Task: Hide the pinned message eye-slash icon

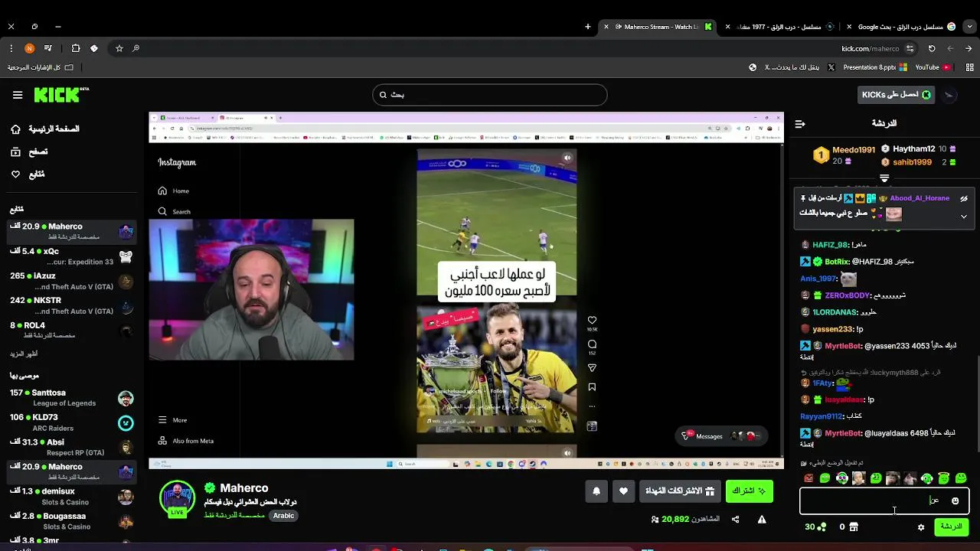Action: click(964, 198)
